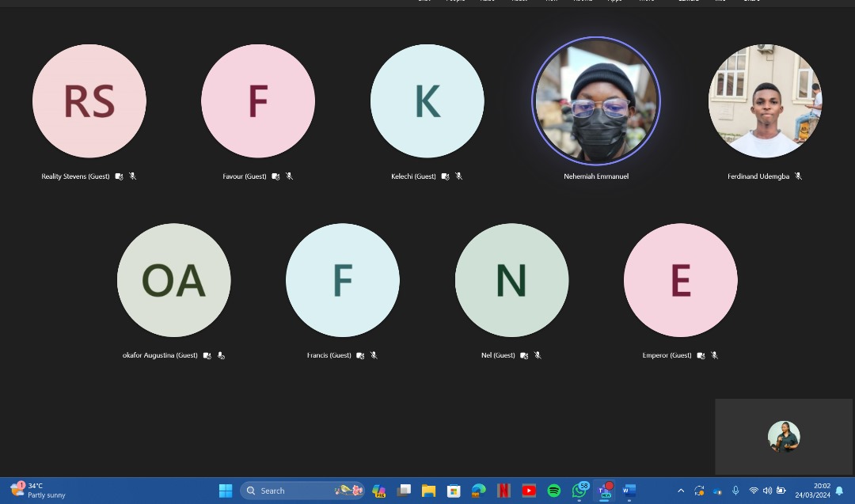Switch to Microsoft Word on the taskbar
Viewport: 855px width, 504px height.
coord(629,491)
